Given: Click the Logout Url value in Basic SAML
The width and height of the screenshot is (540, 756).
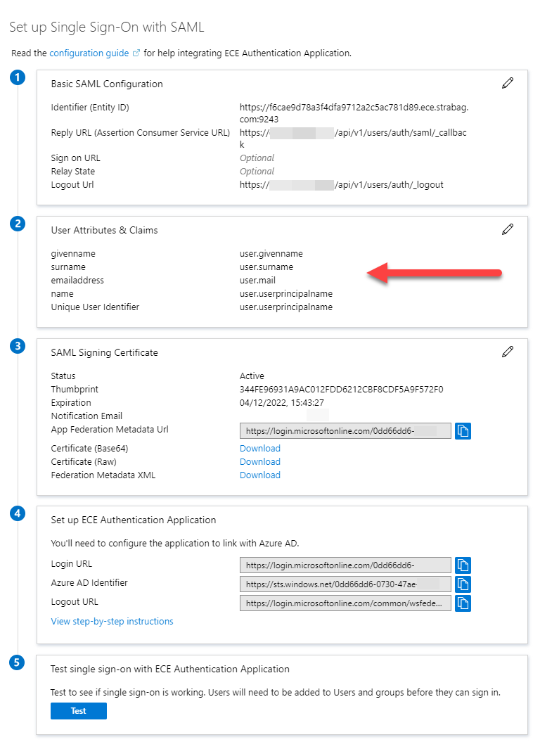Looking at the screenshot, I should tap(341, 185).
